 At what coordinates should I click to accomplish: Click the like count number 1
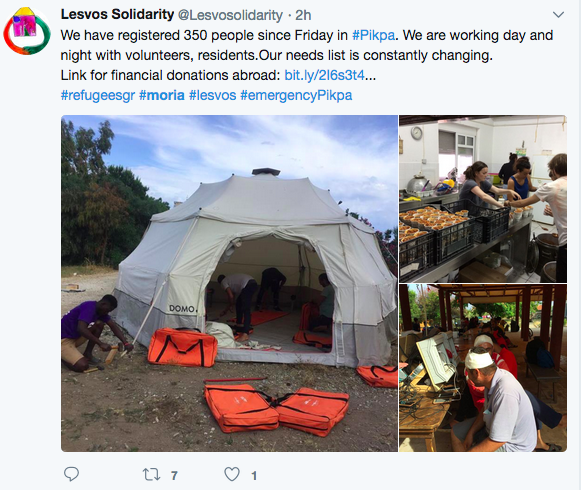point(254,476)
